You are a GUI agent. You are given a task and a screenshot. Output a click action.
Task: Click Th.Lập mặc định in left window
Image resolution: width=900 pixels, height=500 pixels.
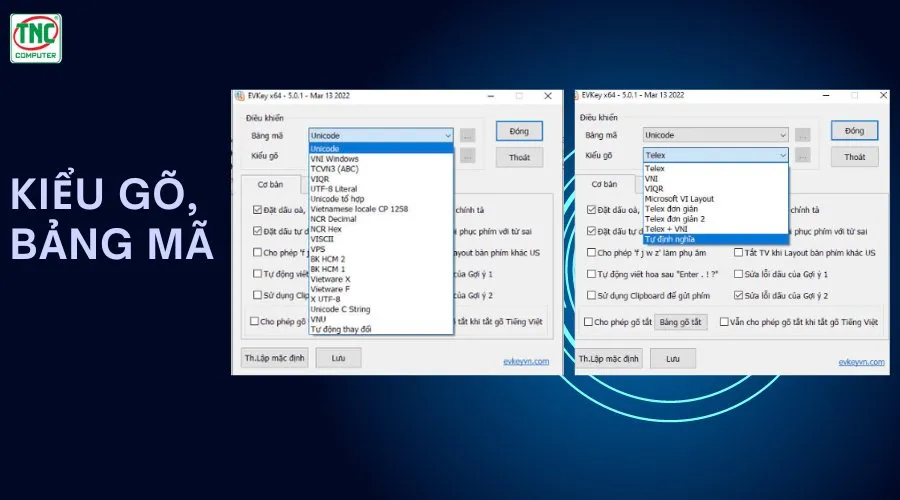click(275, 358)
